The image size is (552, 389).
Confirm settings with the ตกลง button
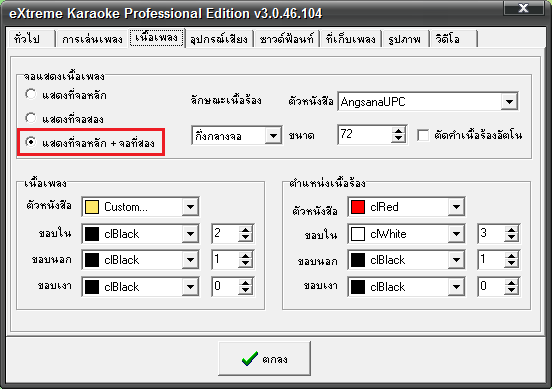coord(264,358)
